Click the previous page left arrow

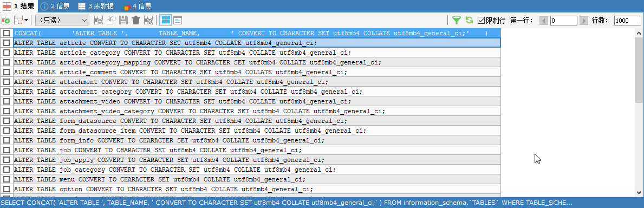(x=543, y=21)
